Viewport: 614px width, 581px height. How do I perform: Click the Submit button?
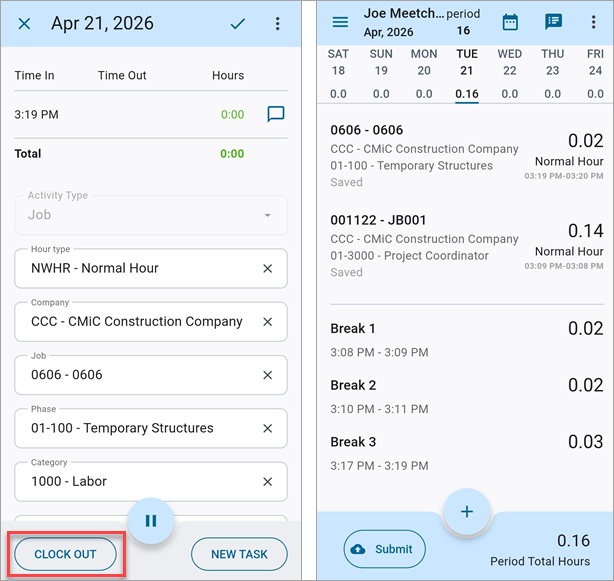pyautogui.click(x=384, y=549)
